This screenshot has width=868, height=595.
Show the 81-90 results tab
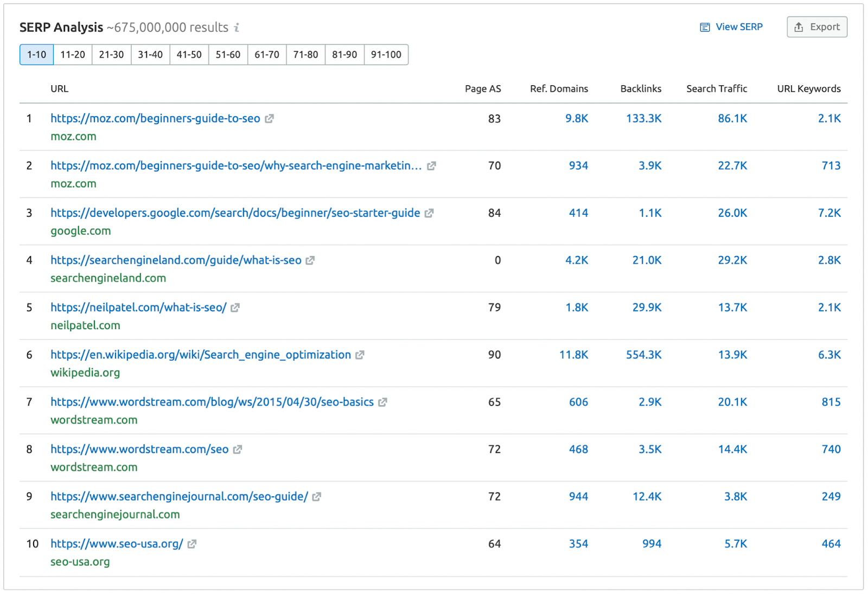[x=344, y=55]
